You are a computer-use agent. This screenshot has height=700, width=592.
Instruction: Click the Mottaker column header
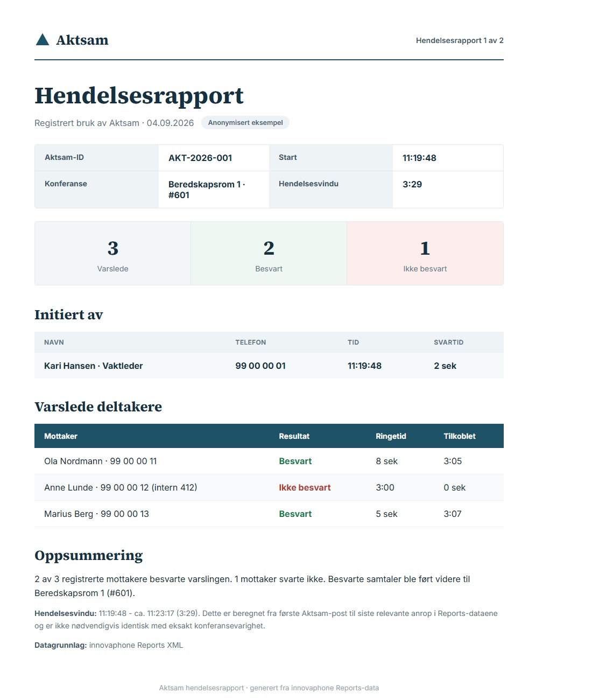(x=61, y=436)
